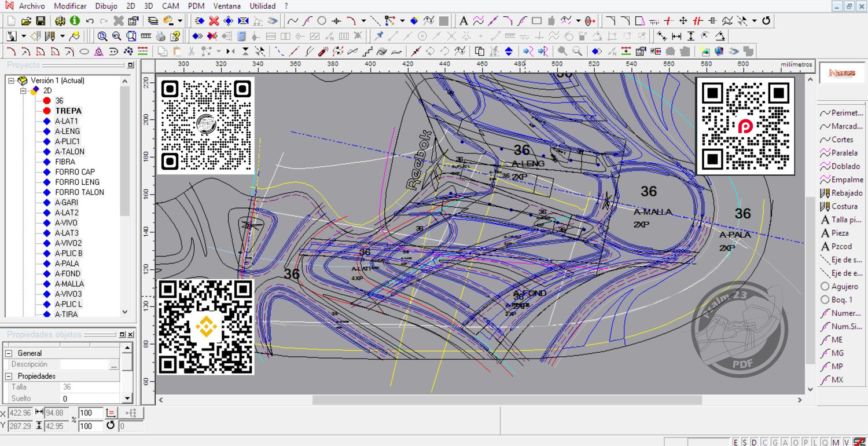This screenshot has width=868, height=446.
Task: Select the freehand curve tool icon
Action: tap(293, 21)
